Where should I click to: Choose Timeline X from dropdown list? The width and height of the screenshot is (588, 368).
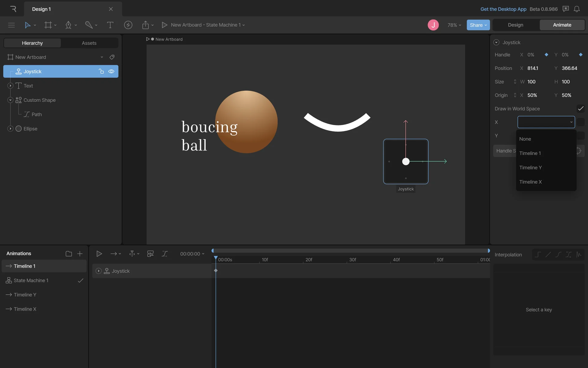(x=530, y=182)
